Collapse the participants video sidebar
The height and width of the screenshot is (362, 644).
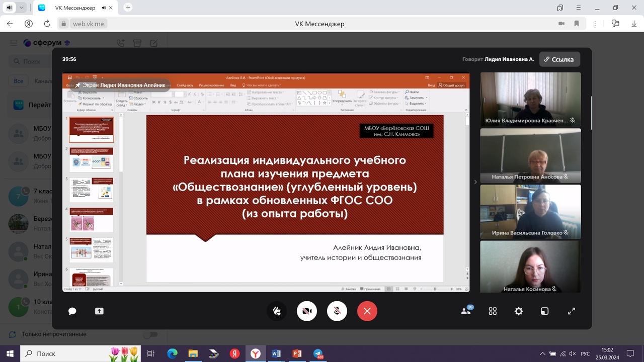click(475, 182)
